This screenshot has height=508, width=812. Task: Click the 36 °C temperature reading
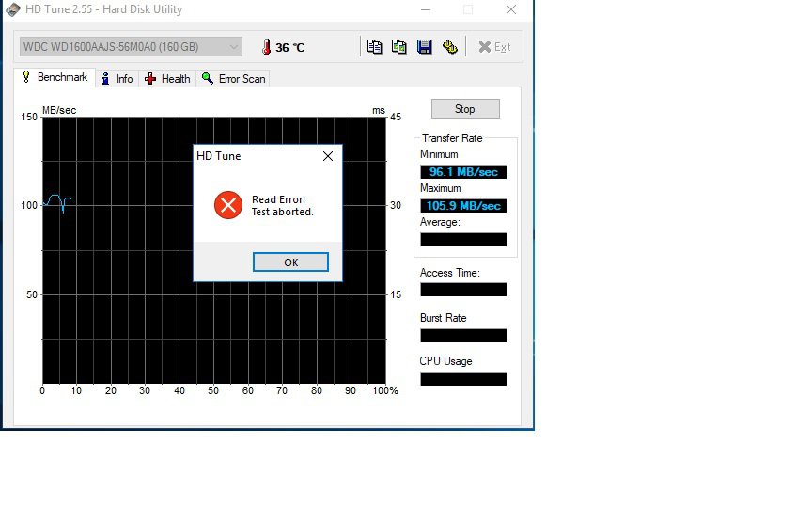point(290,48)
